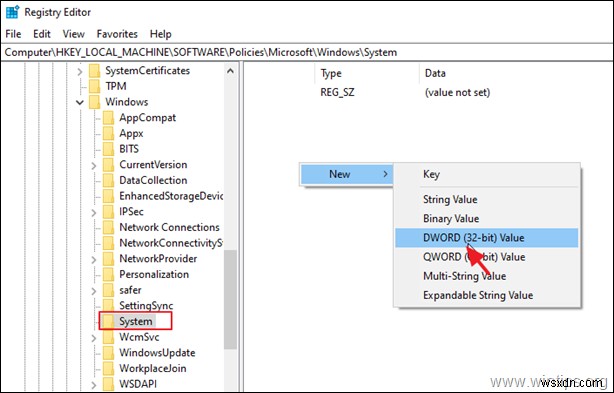Select the System folder icon
Image resolution: width=614 pixels, height=393 pixels.
(108, 321)
